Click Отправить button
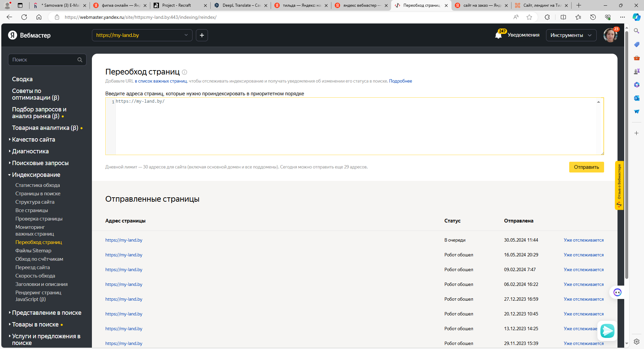Screen dimensions: 644x349 [x=586, y=167]
